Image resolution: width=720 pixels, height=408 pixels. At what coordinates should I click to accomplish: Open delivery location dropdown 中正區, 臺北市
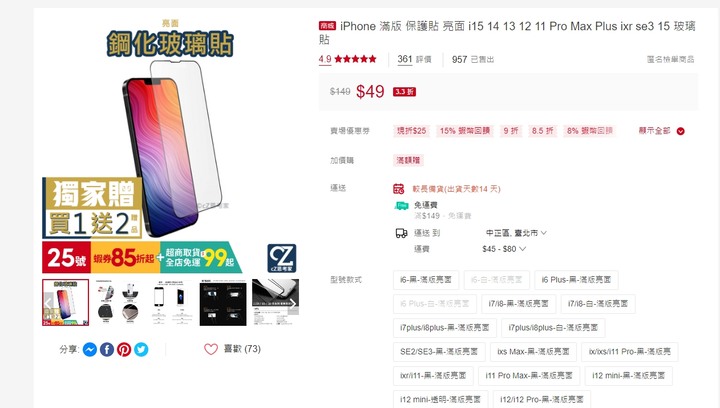click(x=517, y=233)
